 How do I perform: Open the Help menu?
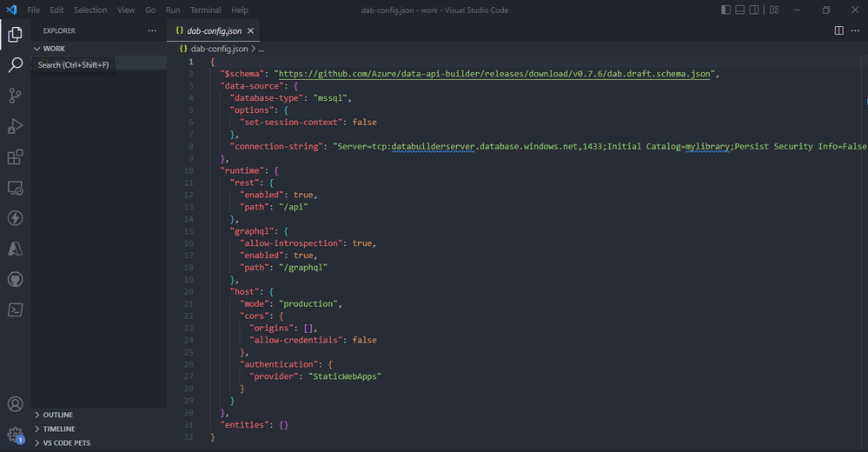pos(240,10)
